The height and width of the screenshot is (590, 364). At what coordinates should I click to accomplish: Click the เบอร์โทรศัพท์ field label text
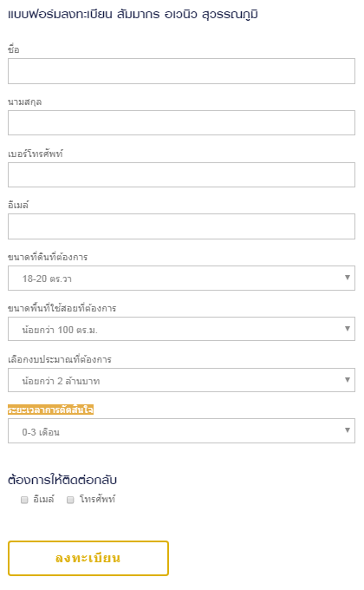coord(36,154)
